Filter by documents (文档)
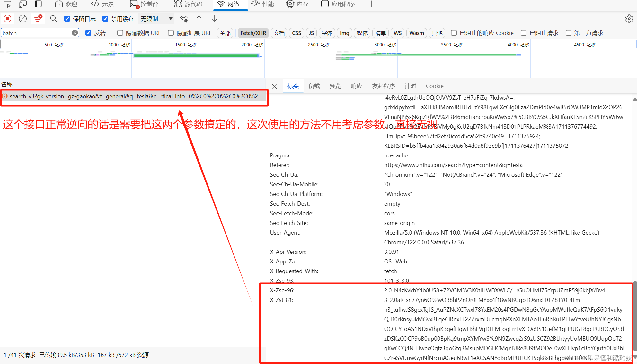Screen dimensions: 637x364 pyautogui.click(x=279, y=33)
